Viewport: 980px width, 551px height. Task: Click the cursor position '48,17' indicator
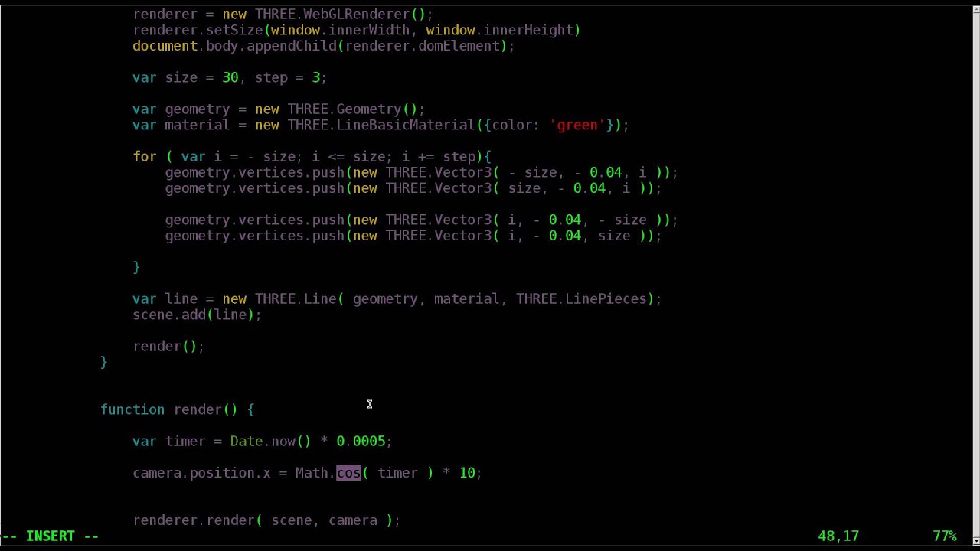tap(838, 536)
